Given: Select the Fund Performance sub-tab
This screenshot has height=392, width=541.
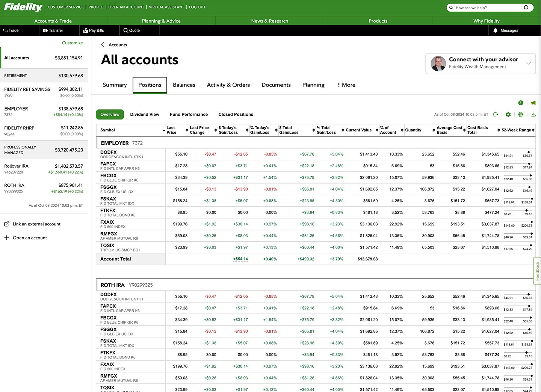Looking at the screenshot, I should (x=189, y=114).
